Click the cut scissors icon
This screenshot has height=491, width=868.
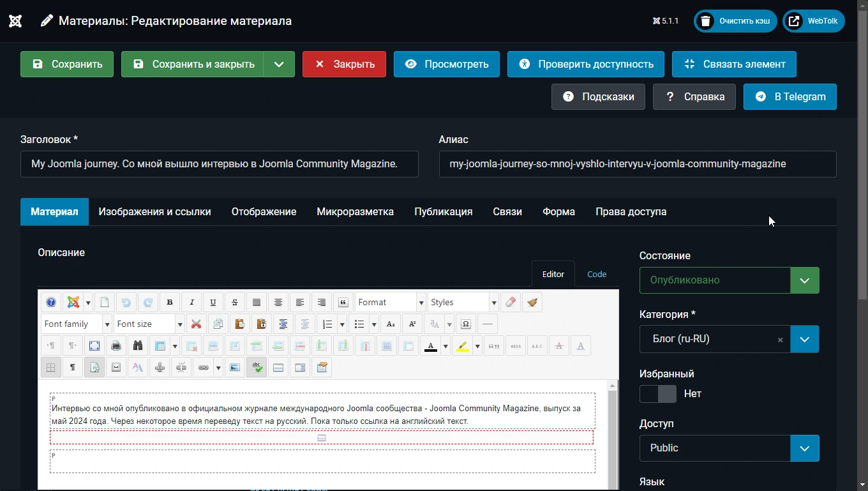pos(197,324)
